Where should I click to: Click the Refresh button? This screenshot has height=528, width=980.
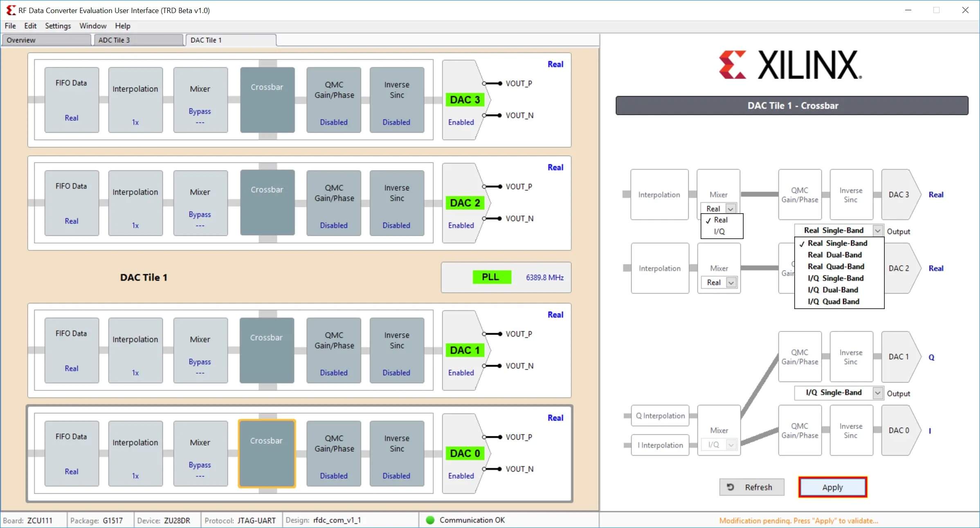click(752, 487)
